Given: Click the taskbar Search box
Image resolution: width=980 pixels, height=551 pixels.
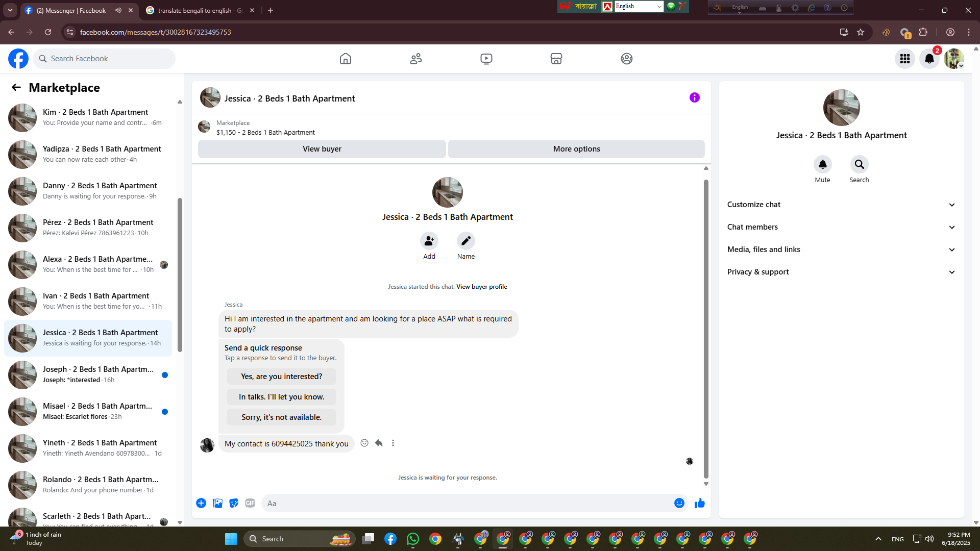Looking at the screenshot, I should [x=299, y=539].
